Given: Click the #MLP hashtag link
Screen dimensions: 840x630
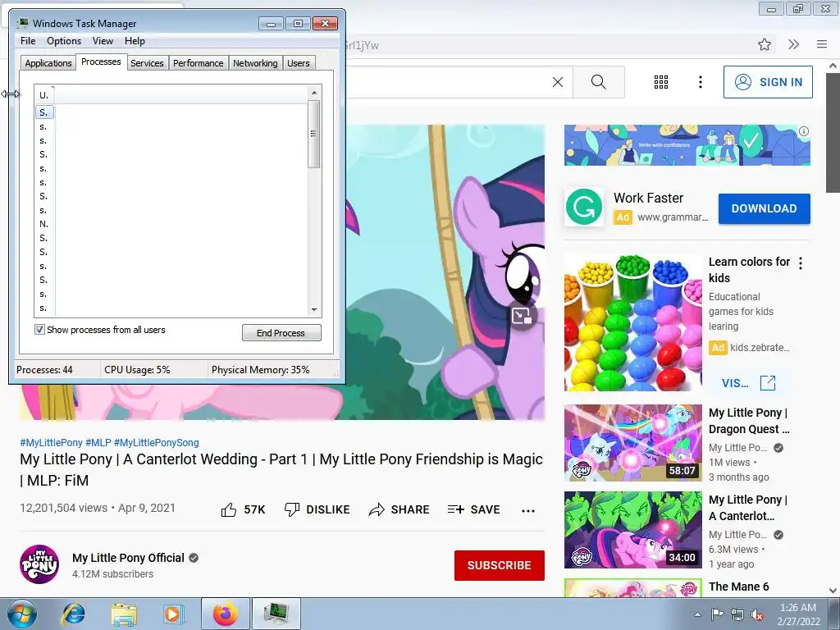Looking at the screenshot, I should pos(98,442).
